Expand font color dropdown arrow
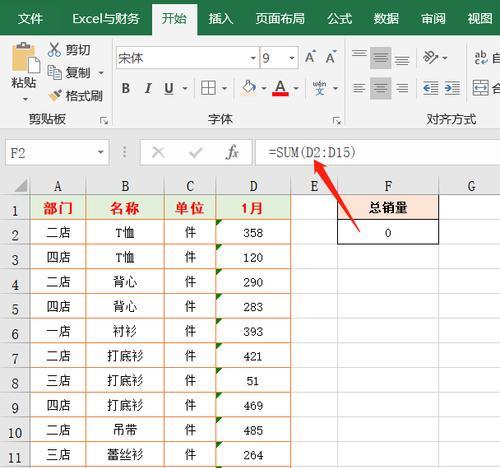This screenshot has width=500, height=468. coord(296,88)
